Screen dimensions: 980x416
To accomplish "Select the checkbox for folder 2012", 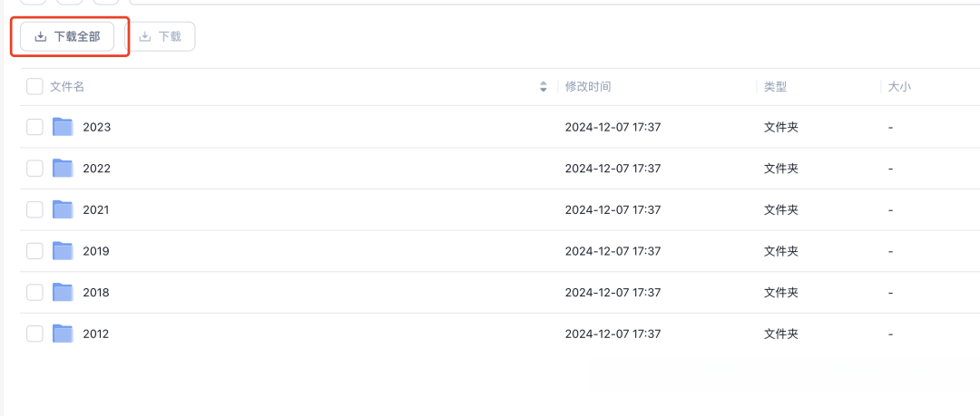I will [34, 334].
